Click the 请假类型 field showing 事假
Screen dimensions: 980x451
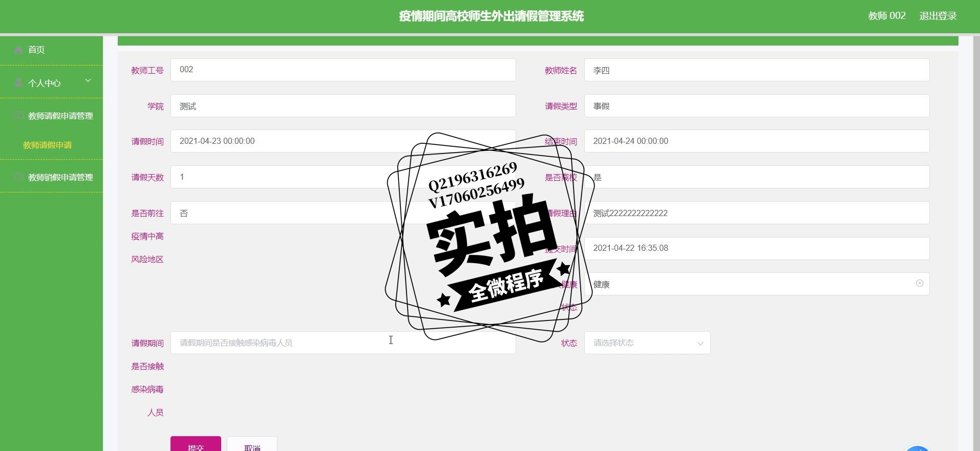[x=757, y=105]
